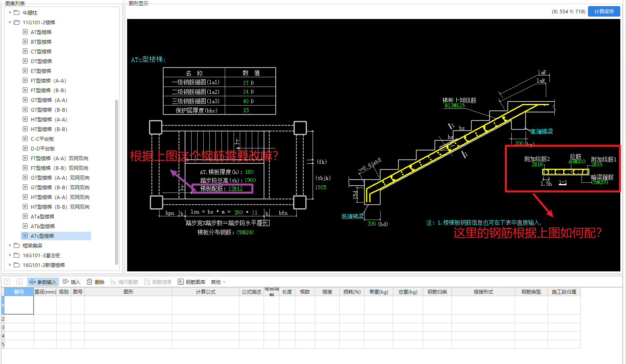
Task: Click the 计算公式 column header
Action: [205, 292]
